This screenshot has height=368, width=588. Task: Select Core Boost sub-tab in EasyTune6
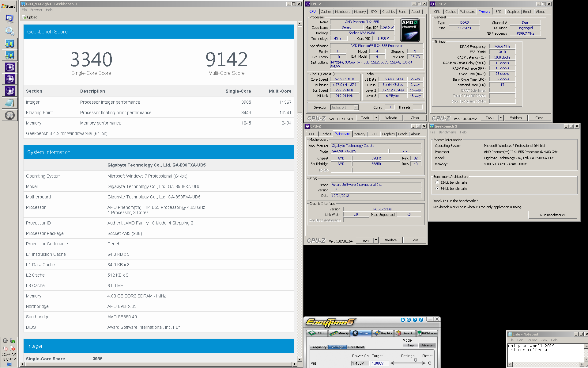coord(356,347)
